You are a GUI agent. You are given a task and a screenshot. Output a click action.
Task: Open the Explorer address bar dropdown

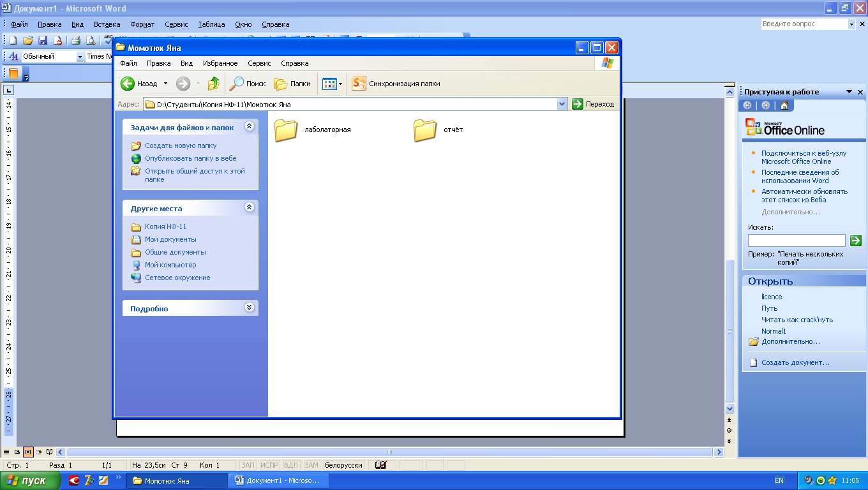coord(562,104)
